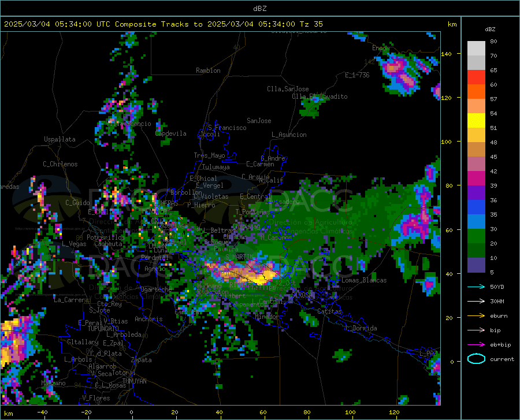The image size is (520, 420).
Task: Click the 'Potrerillos' map label
Action: [x=106, y=237]
